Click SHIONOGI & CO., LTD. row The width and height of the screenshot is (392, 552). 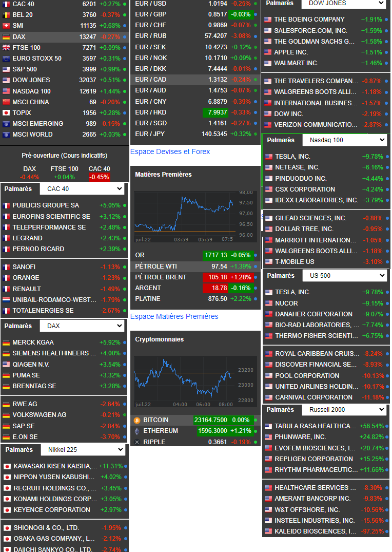click(65, 528)
